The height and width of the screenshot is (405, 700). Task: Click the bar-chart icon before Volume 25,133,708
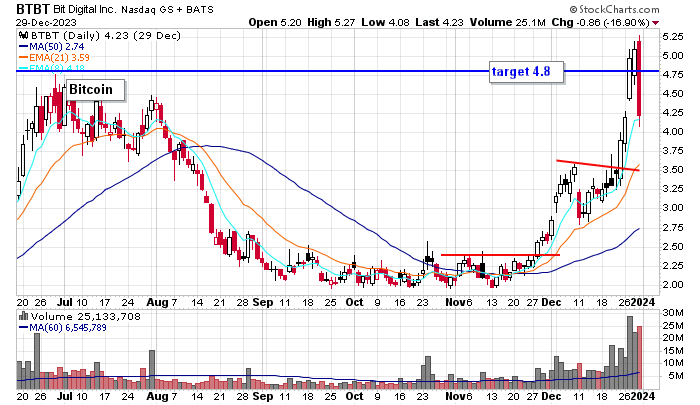tap(23, 316)
